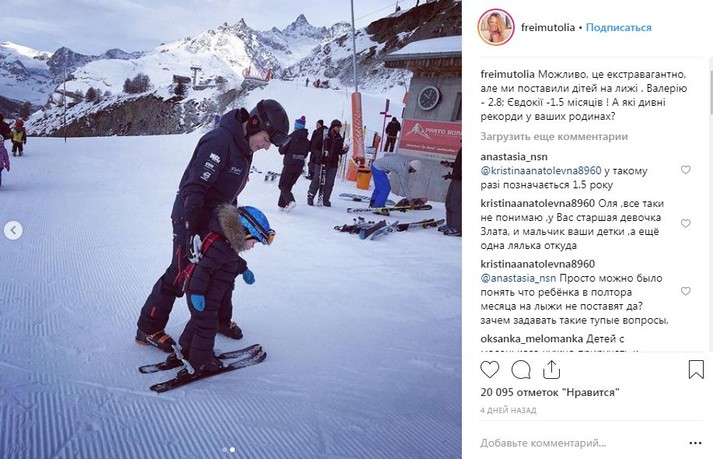The image size is (713, 459).
Task: Click the Добавьте комментарий input field
Action: click(577, 443)
